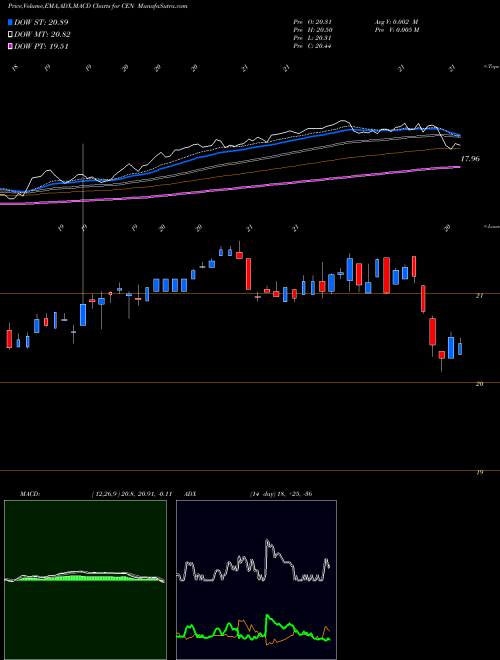Click inside the green MACD indicator chart
The width and height of the screenshot is (500, 660).
tap(85, 580)
